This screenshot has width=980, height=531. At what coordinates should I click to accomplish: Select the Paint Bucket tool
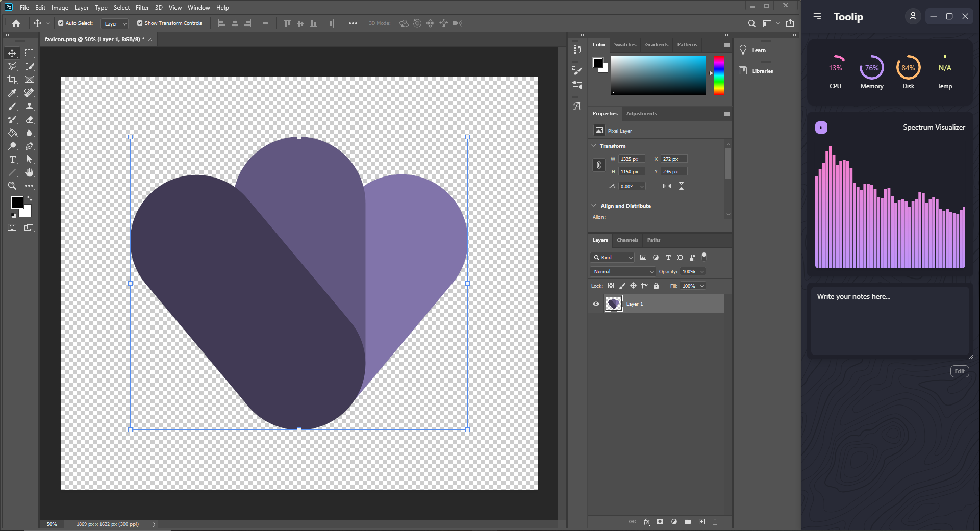[x=12, y=133]
